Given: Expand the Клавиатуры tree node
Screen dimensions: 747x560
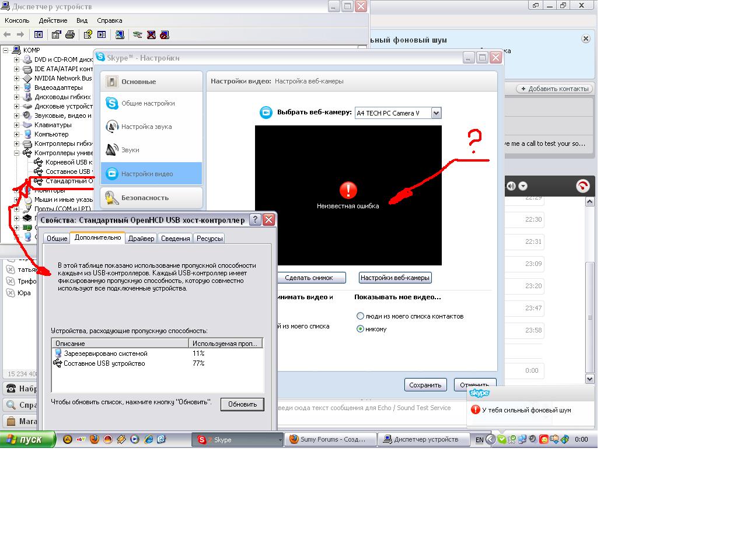Looking at the screenshot, I should click(x=17, y=125).
